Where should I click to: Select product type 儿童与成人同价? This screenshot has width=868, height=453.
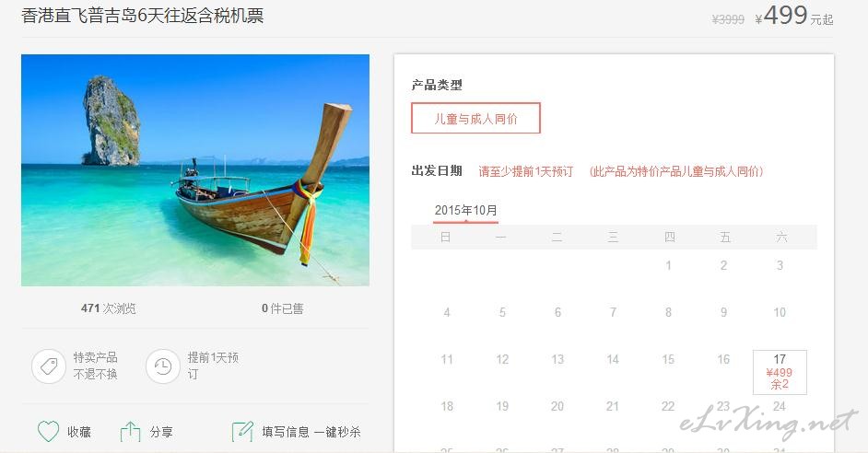(x=475, y=119)
